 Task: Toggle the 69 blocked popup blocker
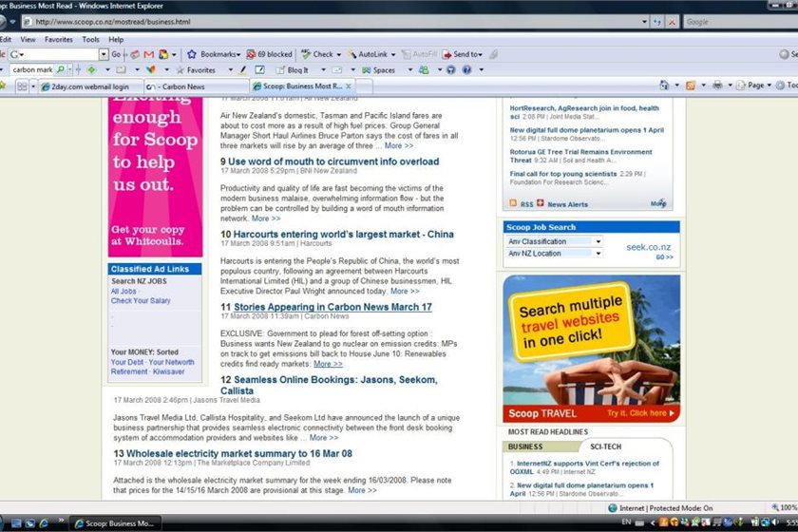269,54
